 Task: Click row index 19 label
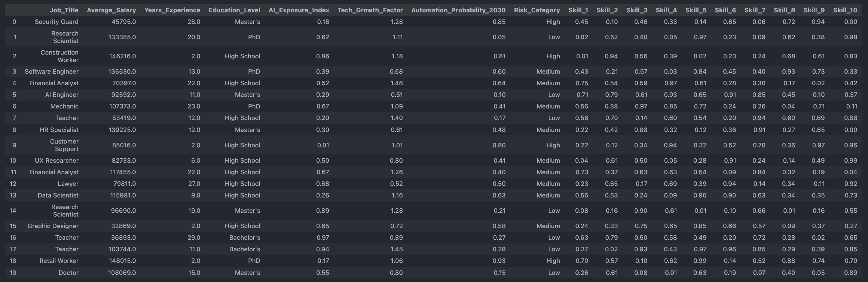(x=13, y=273)
